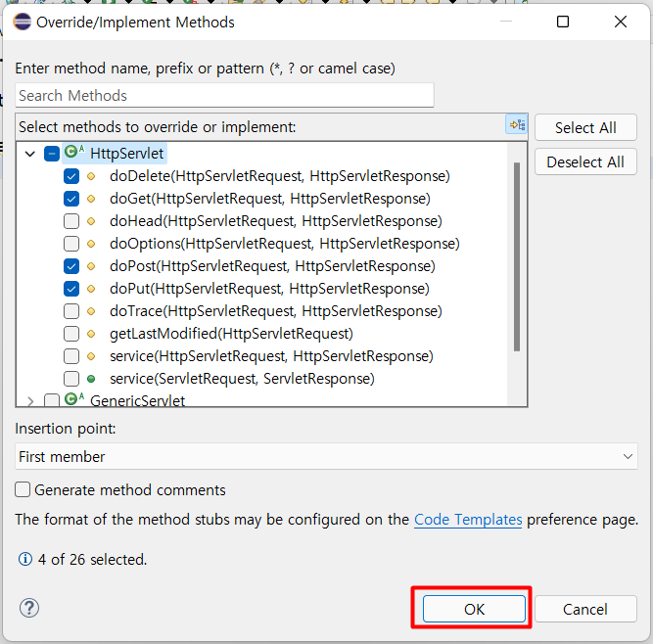Click the protected method icon for doDelete

91,176
